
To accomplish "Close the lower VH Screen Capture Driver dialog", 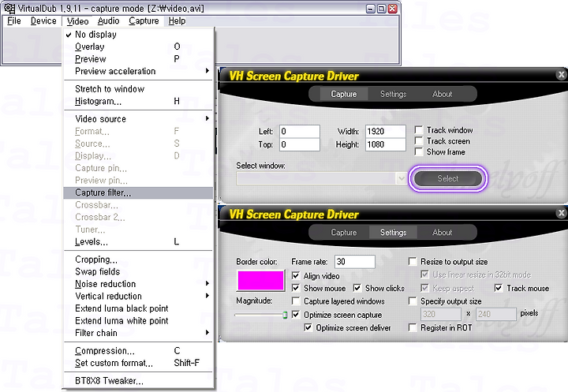I will (x=561, y=213).
